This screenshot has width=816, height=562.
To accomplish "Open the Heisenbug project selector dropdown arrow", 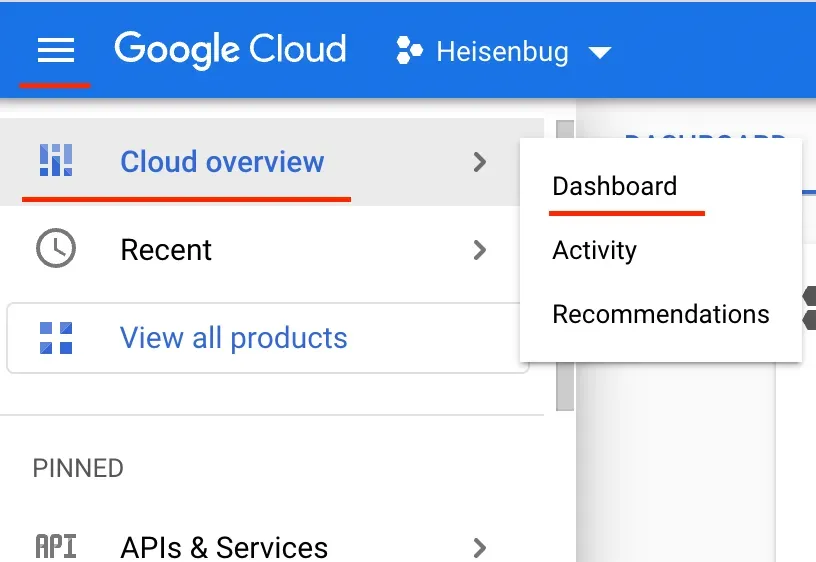I will coord(600,53).
